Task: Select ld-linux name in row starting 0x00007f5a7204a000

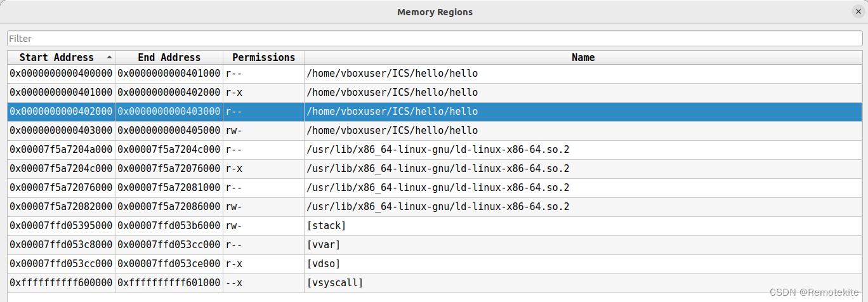Action: (438, 150)
